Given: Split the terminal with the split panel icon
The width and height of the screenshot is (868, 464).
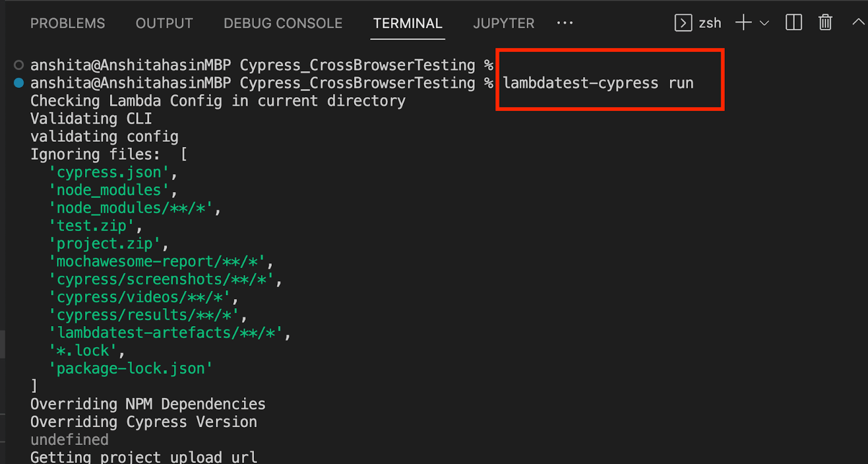Looking at the screenshot, I should point(793,23).
